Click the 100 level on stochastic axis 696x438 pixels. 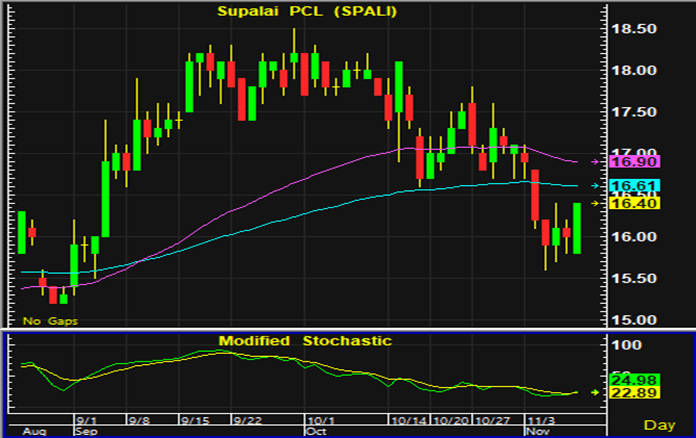pyautogui.click(x=625, y=345)
